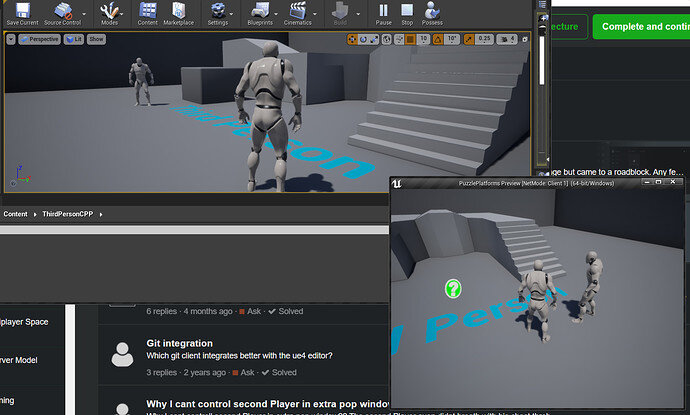This screenshot has width=690, height=415.
Task: Expand the Settings dropdown arrow
Action: click(231, 14)
